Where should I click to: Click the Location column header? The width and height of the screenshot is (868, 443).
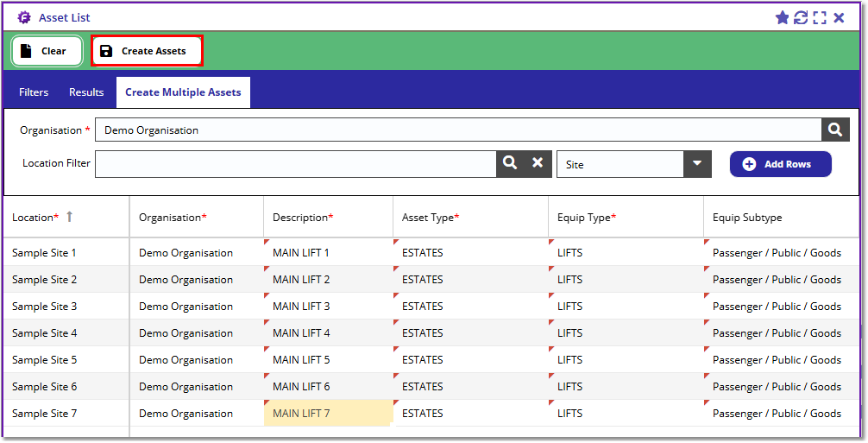click(x=66, y=217)
